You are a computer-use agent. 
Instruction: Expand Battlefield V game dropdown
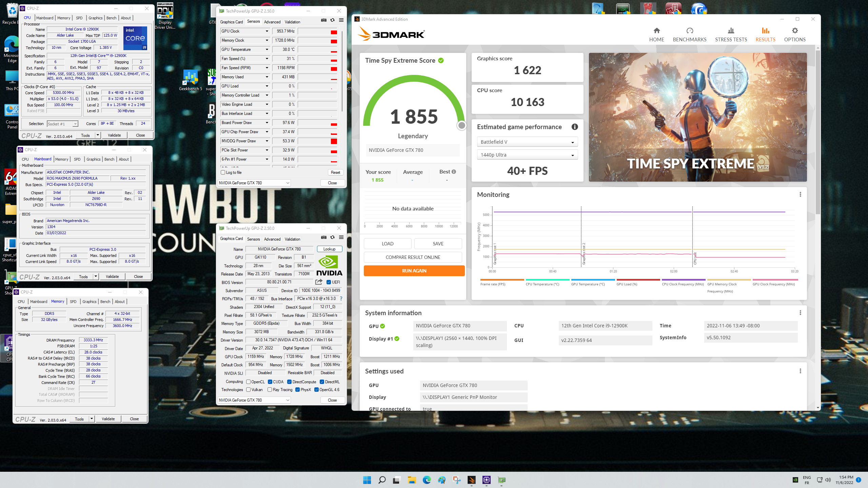pos(527,142)
